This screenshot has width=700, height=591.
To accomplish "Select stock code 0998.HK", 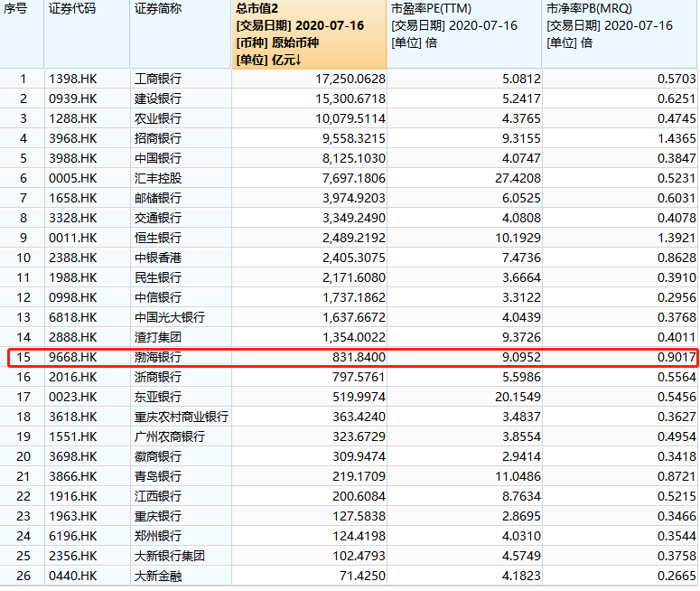I will tap(73, 297).
